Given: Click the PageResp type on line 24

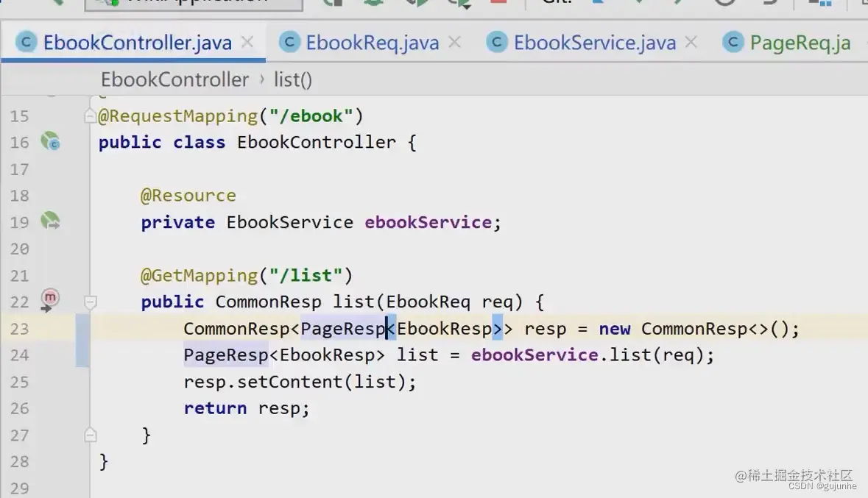Looking at the screenshot, I should [226, 355].
